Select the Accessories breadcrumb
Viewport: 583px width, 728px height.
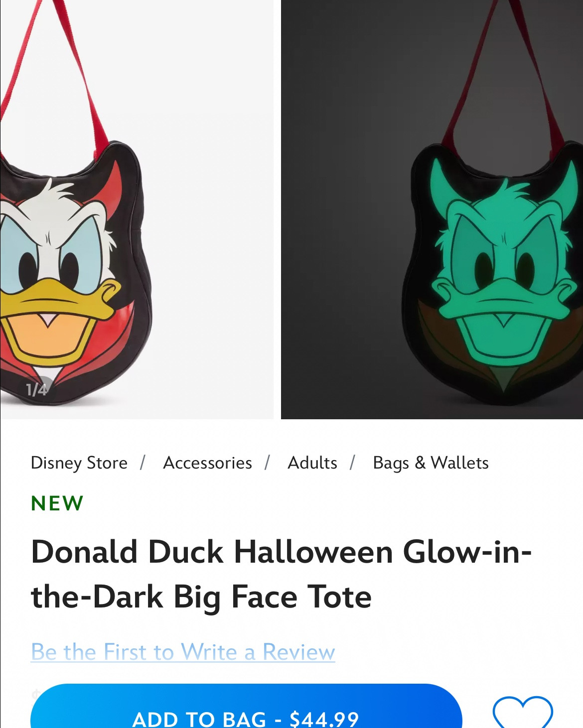207,463
